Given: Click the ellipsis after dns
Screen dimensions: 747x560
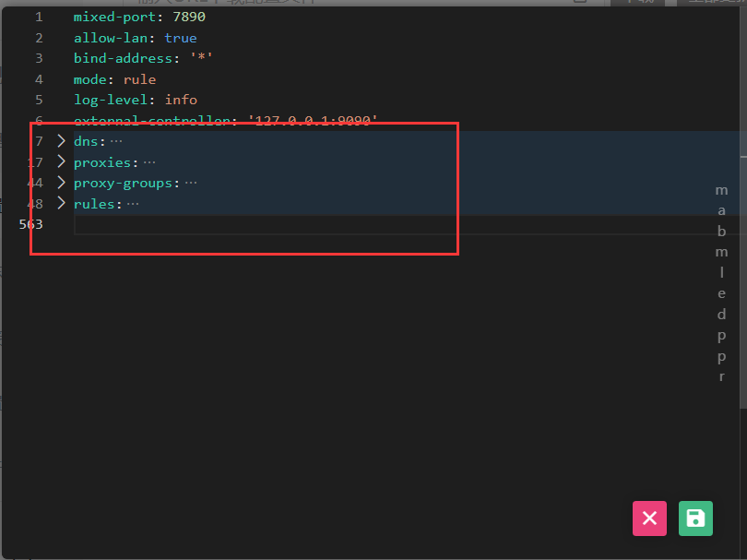Looking at the screenshot, I should [116, 141].
